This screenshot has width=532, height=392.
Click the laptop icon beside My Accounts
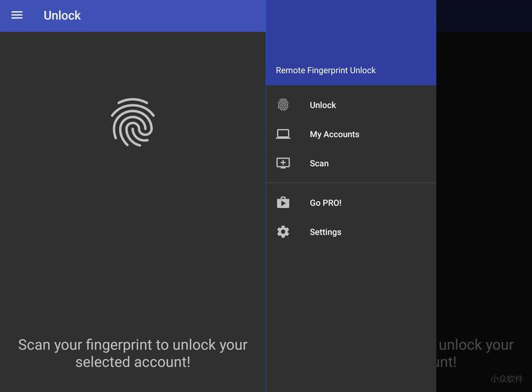(283, 134)
